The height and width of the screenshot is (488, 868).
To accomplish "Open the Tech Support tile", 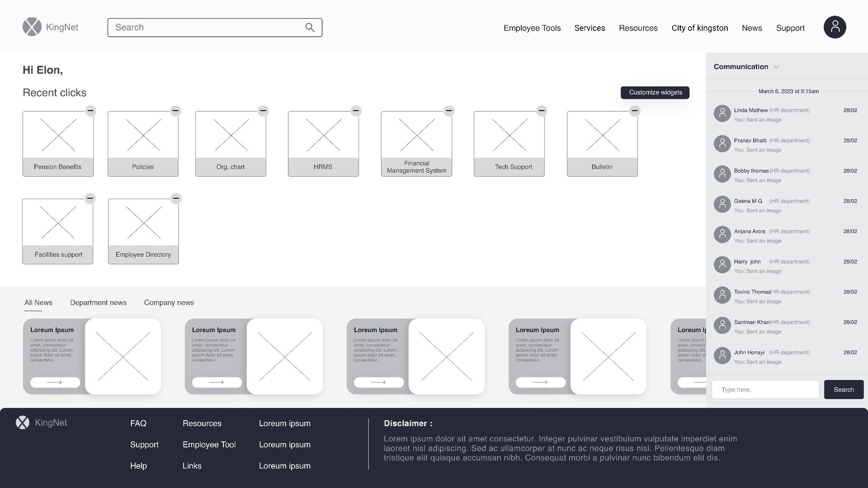I will point(509,144).
